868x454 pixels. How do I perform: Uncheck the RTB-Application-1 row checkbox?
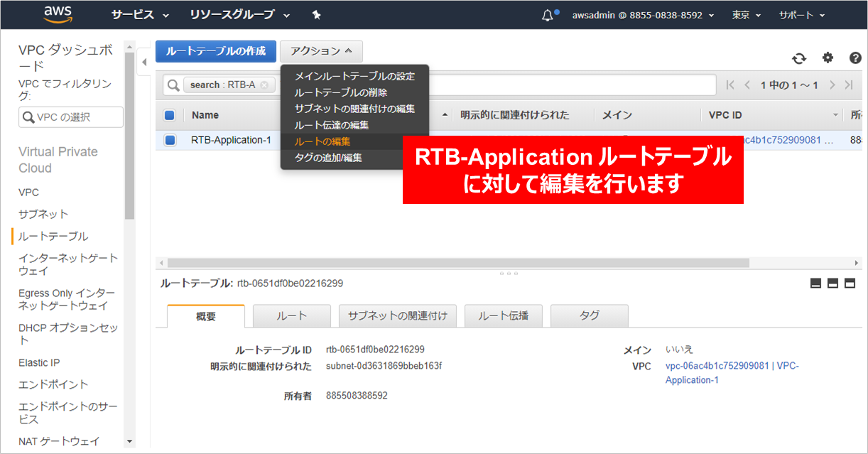pos(170,140)
